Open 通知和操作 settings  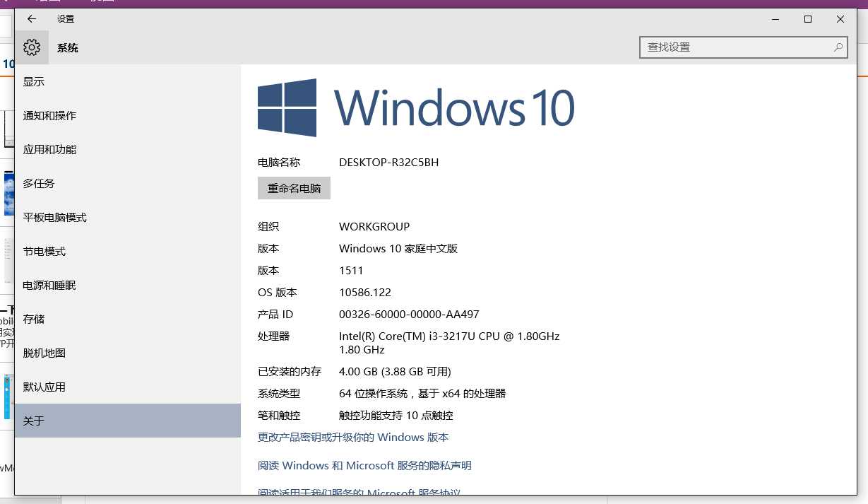pyautogui.click(x=128, y=116)
